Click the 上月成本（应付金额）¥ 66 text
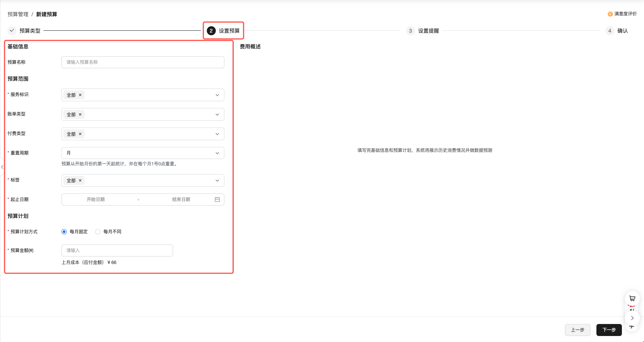The height and width of the screenshot is (342, 644). (89, 262)
